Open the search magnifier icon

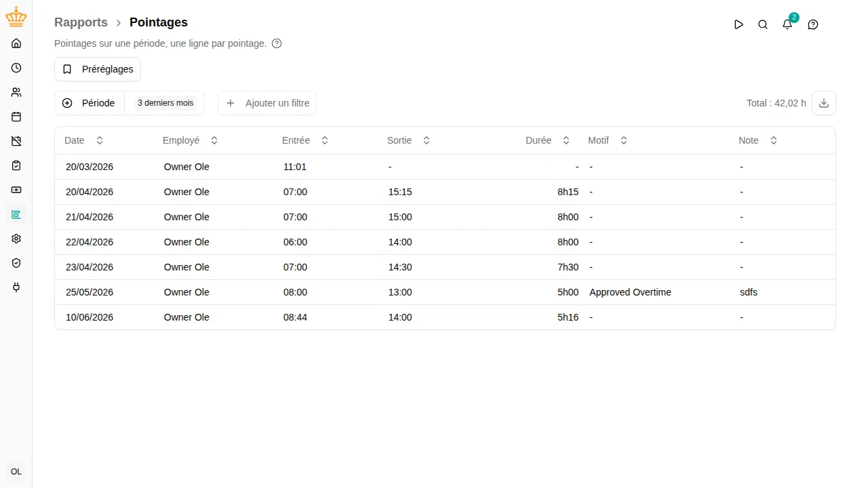(763, 24)
